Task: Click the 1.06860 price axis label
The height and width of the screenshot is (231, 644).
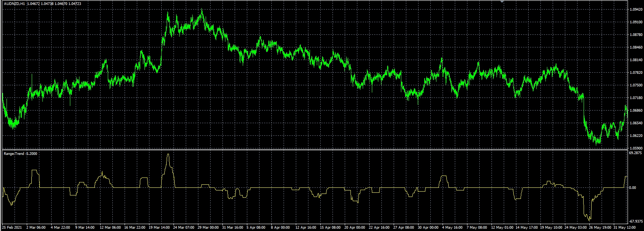Action: pyautogui.click(x=636, y=111)
